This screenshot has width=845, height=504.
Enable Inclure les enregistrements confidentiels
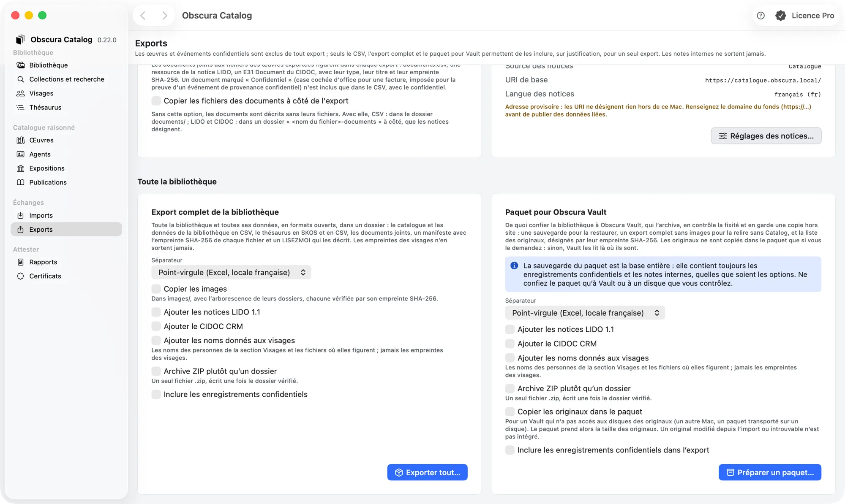coord(156,394)
